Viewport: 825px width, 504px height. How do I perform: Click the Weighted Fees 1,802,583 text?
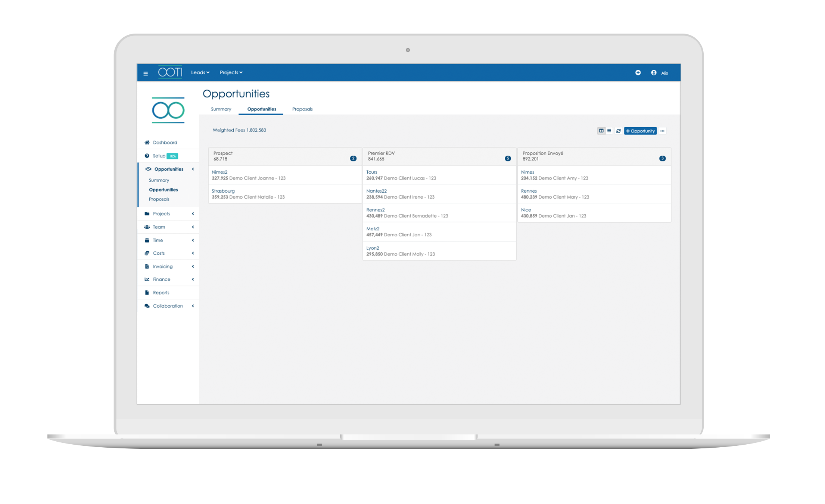239,130
